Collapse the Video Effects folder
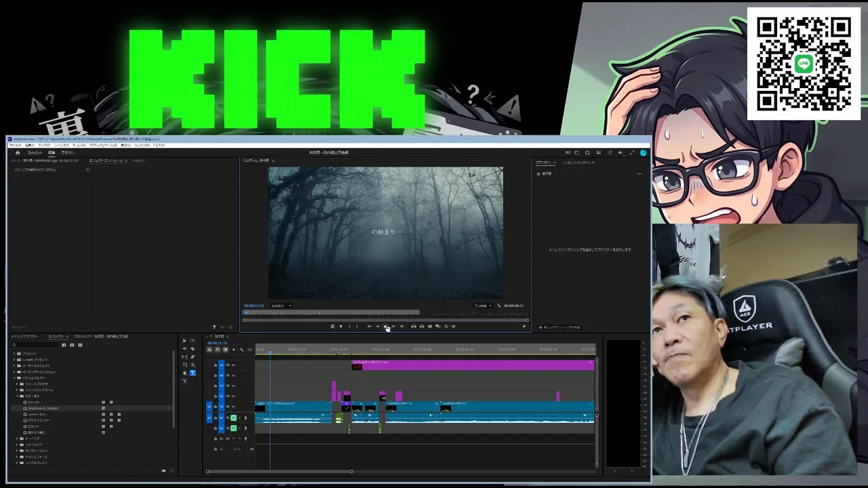Screen dimensions: 868x488 14,378
